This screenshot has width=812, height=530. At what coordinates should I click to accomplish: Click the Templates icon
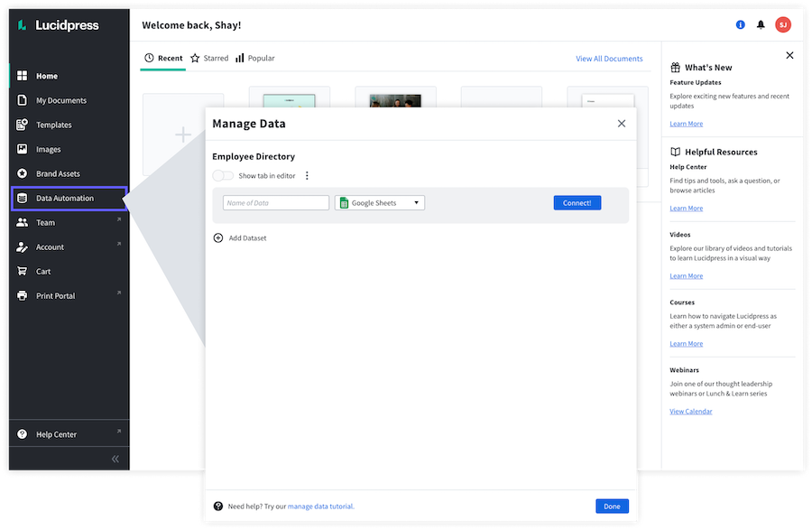22,125
